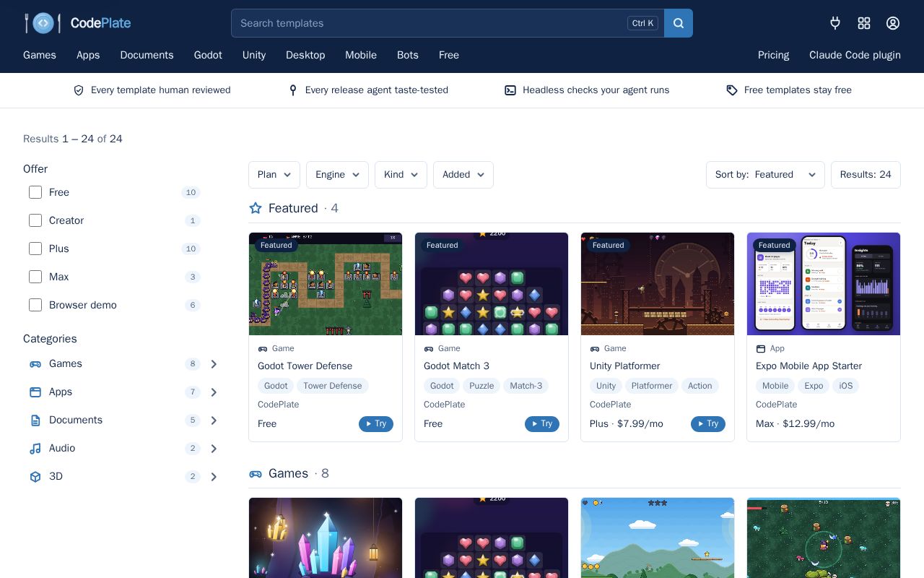Click the tag icon for Free templates
Image resolution: width=924 pixels, height=578 pixels.
(732, 90)
